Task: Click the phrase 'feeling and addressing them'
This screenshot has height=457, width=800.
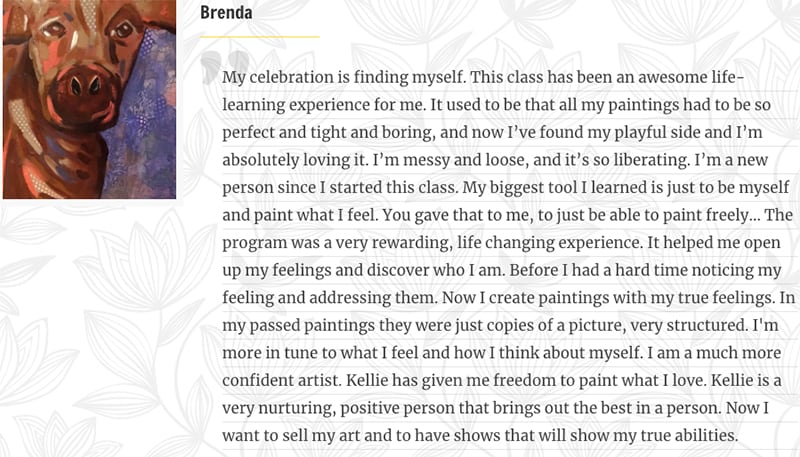Action: pyautogui.click(x=330, y=297)
